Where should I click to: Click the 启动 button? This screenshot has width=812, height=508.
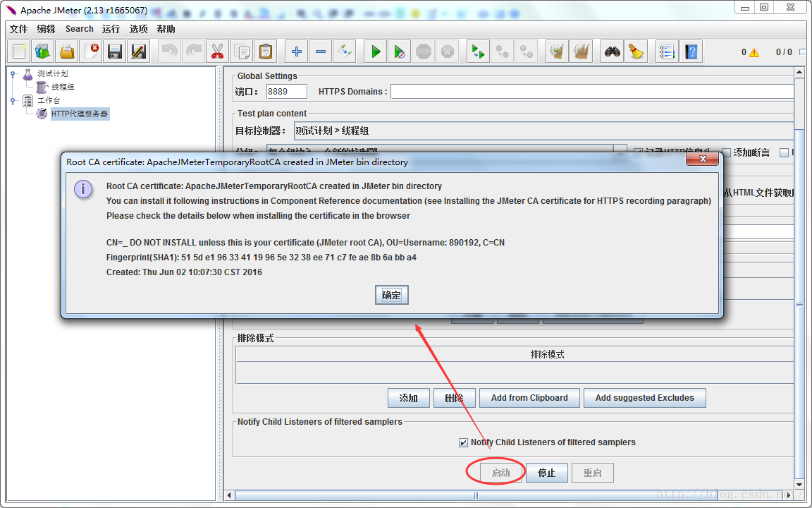point(500,473)
